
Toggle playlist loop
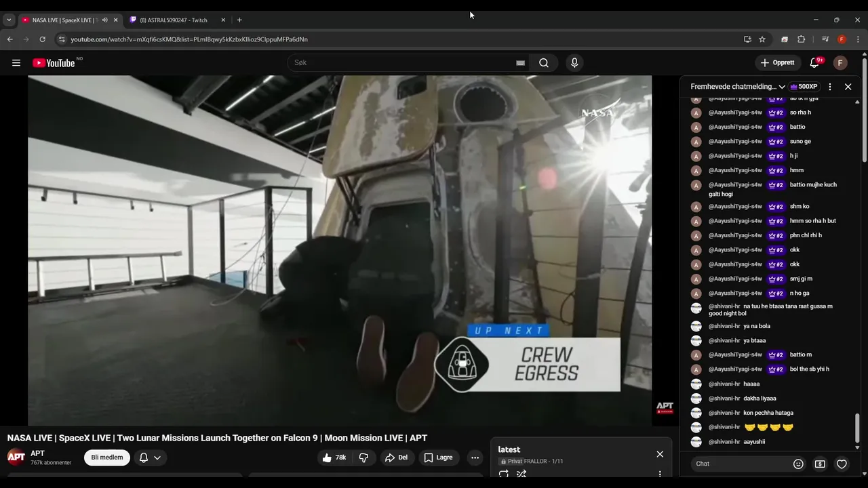[x=504, y=474]
